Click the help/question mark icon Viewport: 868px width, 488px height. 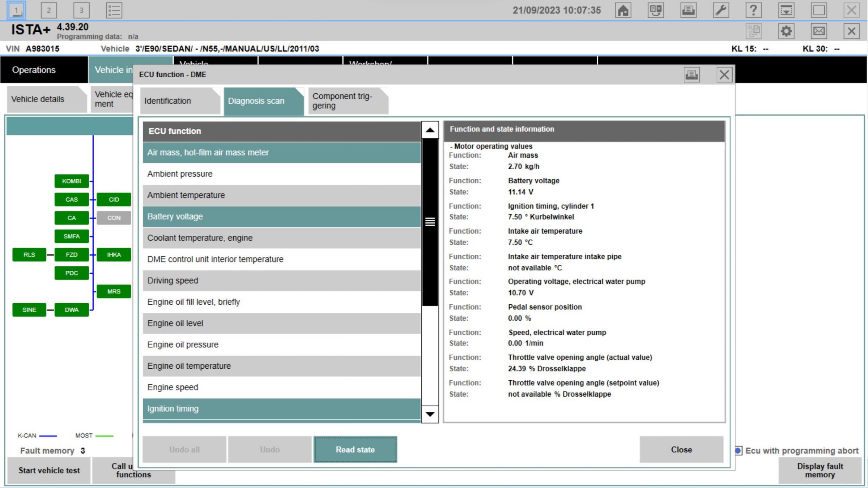[x=754, y=10]
